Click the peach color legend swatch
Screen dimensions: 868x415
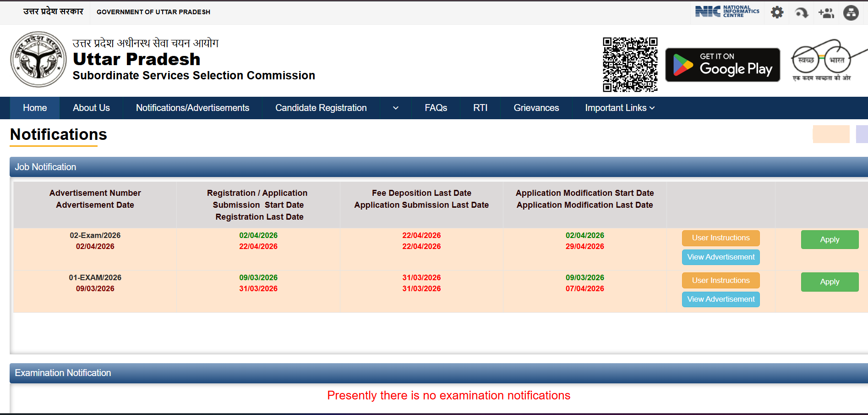[x=831, y=134]
